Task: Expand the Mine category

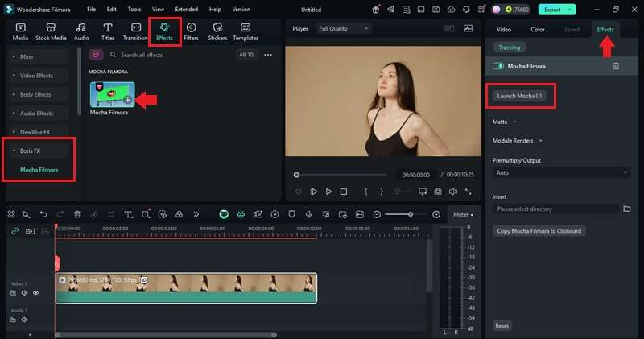Action: (39, 56)
